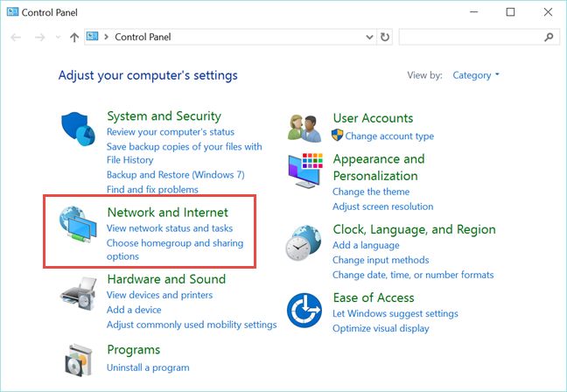This screenshot has height=392, width=567.
Task: Expand the breadcrumb chevron before Control Panel
Action: 107,37
